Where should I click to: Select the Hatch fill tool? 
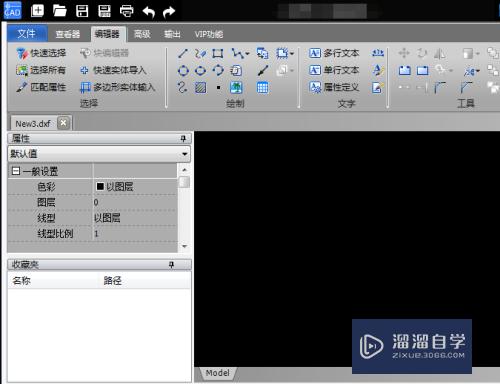point(200,88)
